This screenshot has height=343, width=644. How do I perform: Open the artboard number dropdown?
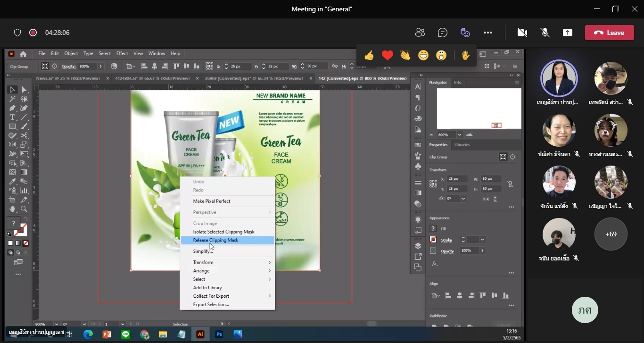click(x=123, y=324)
